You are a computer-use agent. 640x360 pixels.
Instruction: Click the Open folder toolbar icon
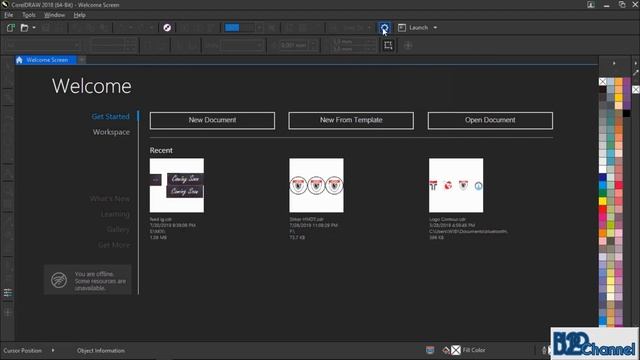[24, 28]
